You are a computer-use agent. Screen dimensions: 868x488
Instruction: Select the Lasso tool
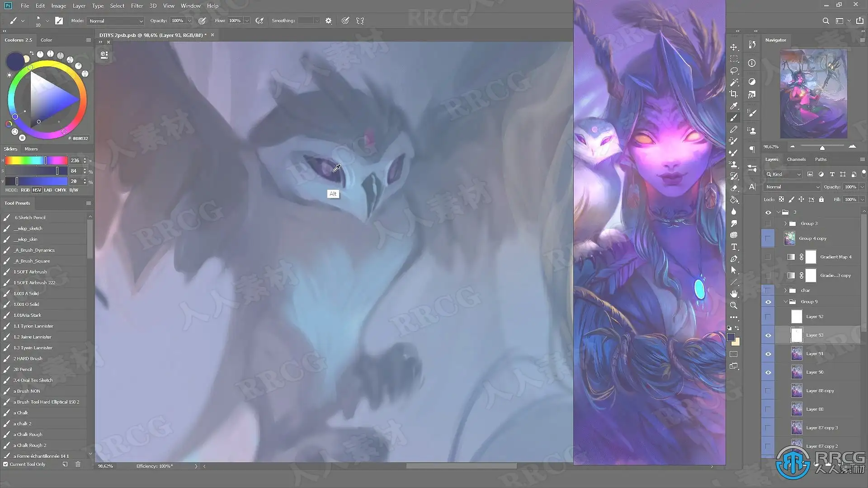pos(734,71)
